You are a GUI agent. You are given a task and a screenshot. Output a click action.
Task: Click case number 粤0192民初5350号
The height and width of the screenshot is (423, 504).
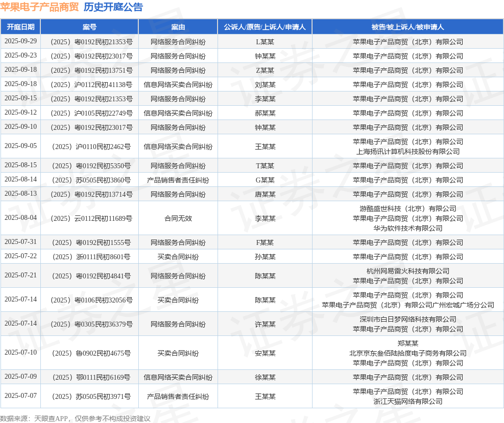[103, 166]
